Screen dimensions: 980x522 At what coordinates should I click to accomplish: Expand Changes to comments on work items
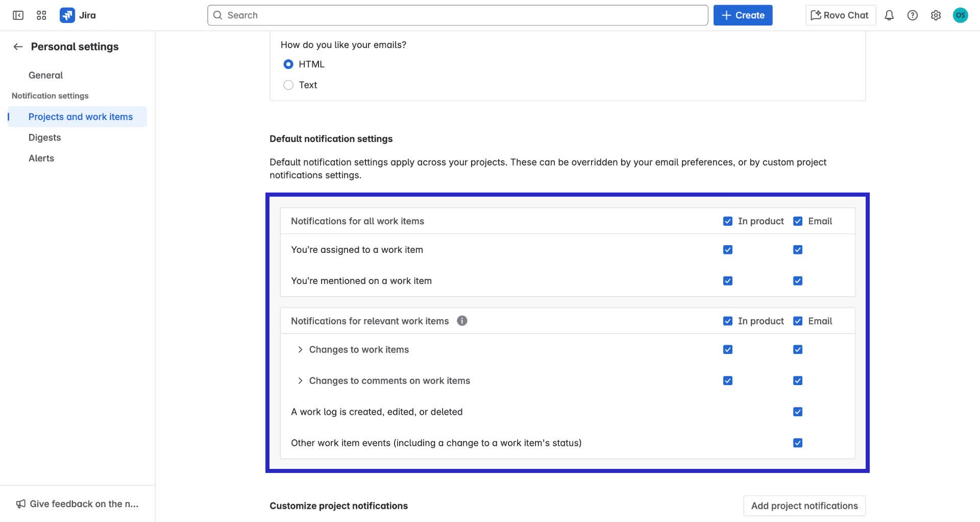point(300,381)
